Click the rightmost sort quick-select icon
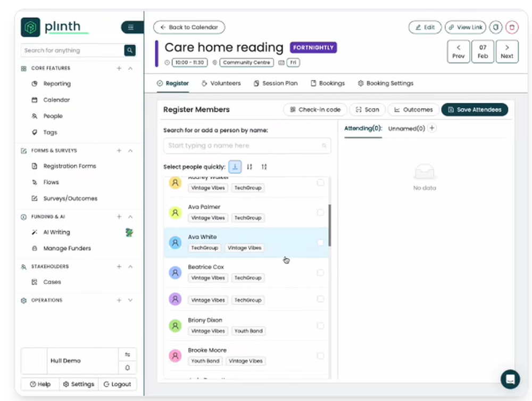 (x=264, y=167)
